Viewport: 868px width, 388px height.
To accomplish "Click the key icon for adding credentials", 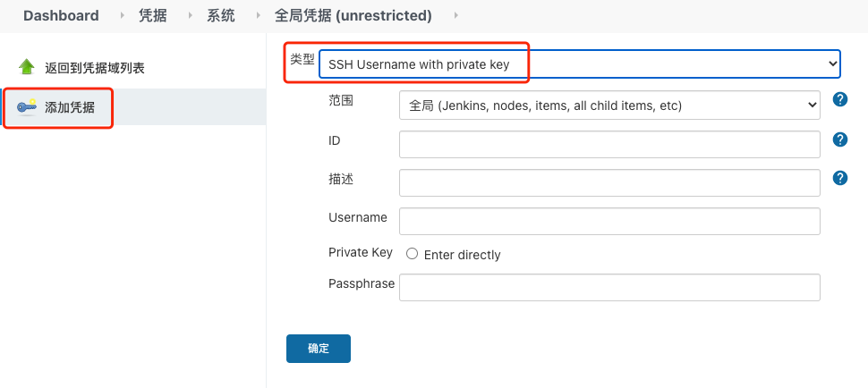I will (27, 107).
